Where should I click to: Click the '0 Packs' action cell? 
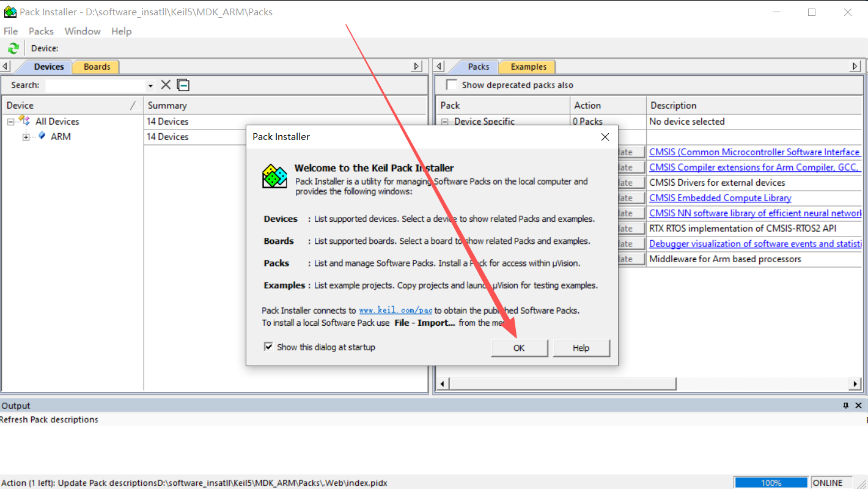(587, 121)
